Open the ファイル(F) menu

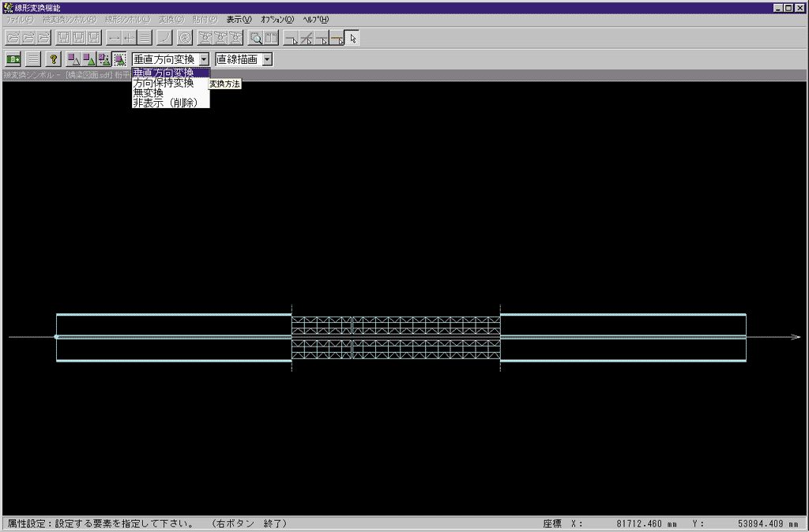click(x=19, y=20)
